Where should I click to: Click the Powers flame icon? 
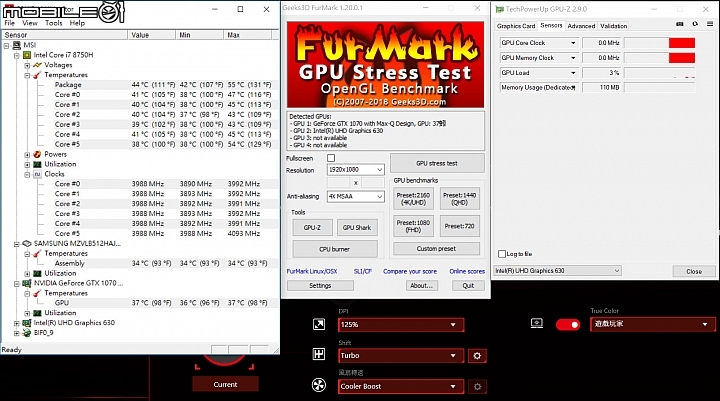37,154
